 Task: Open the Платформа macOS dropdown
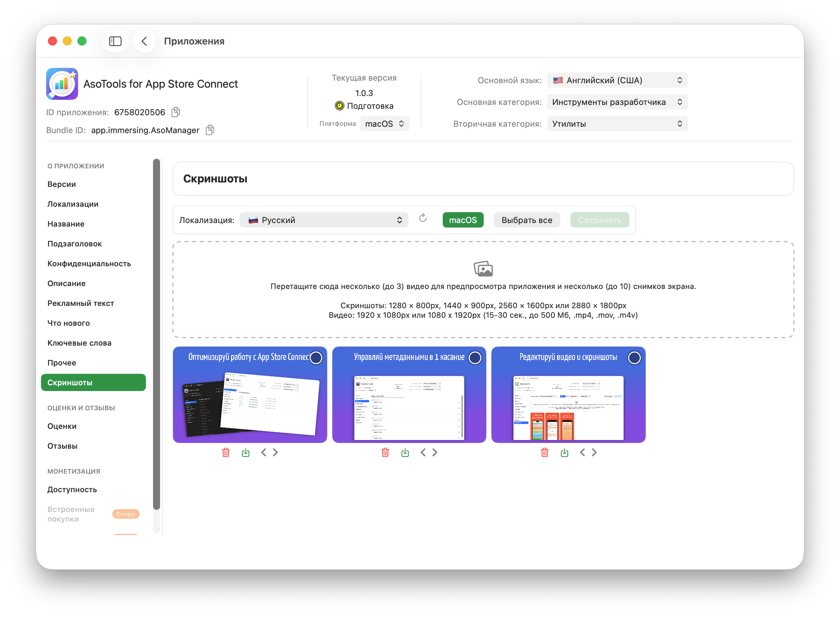point(384,124)
